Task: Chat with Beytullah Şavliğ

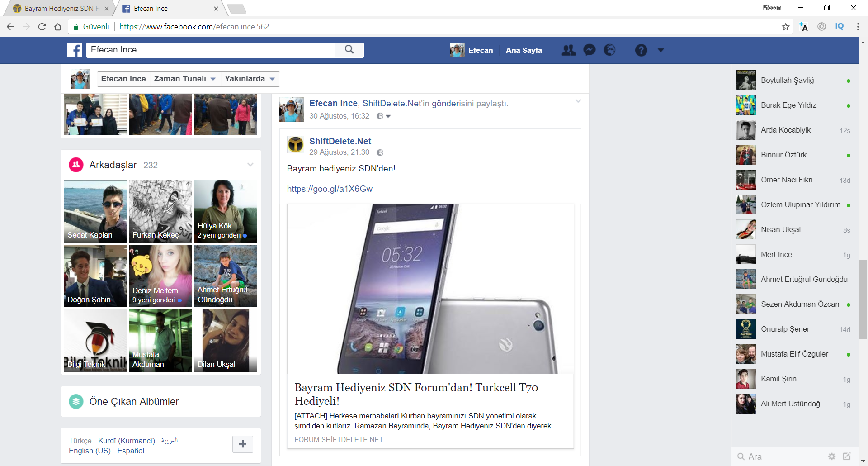Action: [795, 80]
